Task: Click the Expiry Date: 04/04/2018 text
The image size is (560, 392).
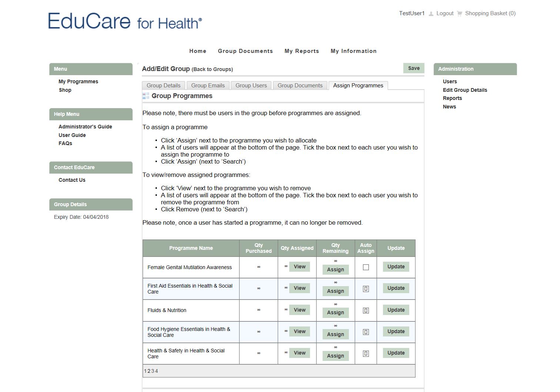Action: [81, 217]
